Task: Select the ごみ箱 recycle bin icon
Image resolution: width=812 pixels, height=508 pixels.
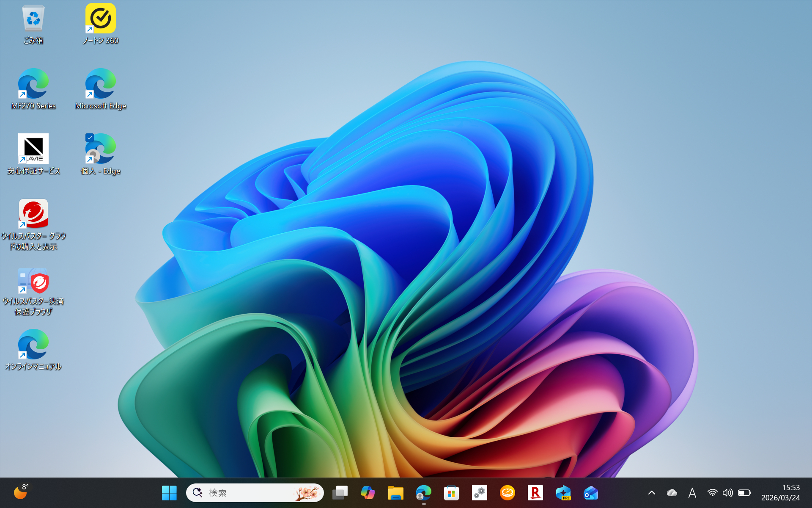Action: (33, 25)
